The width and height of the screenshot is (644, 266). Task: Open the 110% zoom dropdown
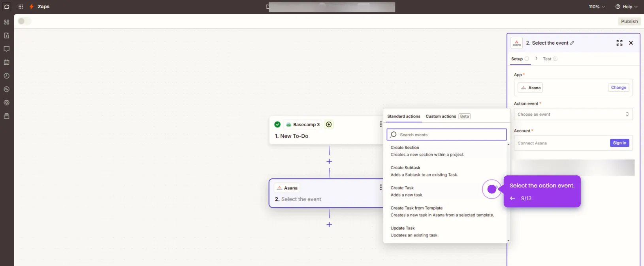[x=597, y=7]
